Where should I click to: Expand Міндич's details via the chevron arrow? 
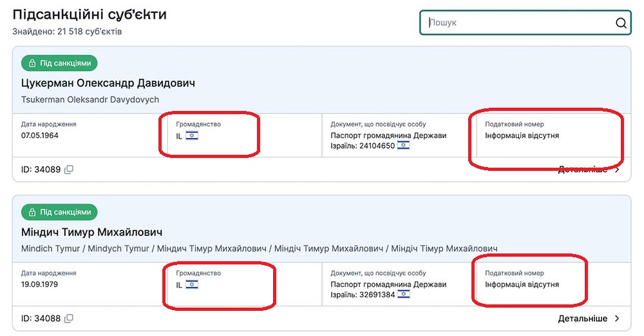coord(617,319)
